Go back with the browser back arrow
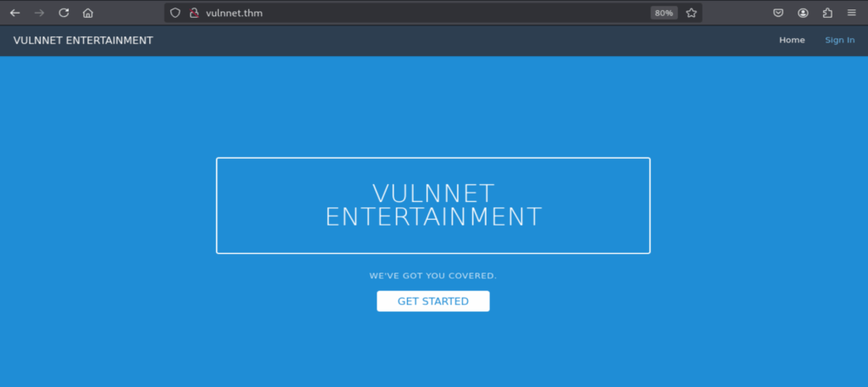Image resolution: width=868 pixels, height=387 pixels. (x=15, y=13)
